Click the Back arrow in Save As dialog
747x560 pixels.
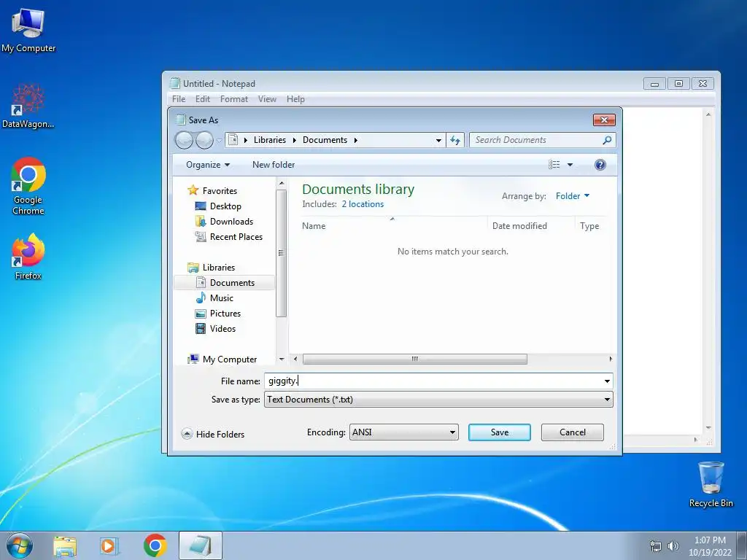pyautogui.click(x=184, y=140)
